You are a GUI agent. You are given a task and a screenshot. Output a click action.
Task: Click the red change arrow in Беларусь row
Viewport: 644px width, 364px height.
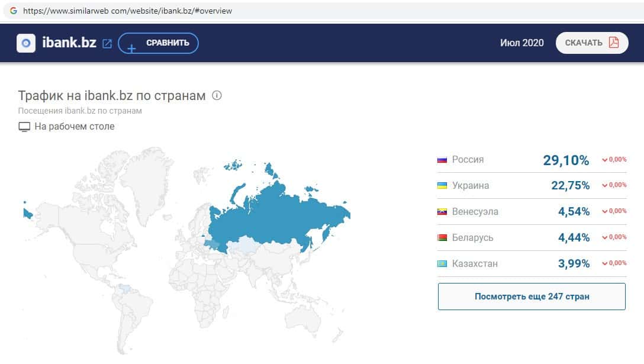coord(604,237)
